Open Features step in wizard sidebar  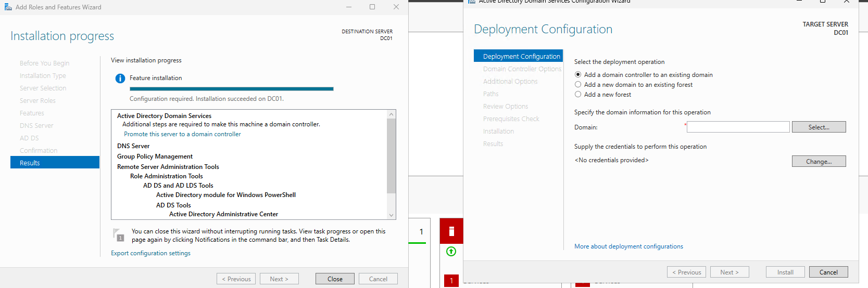32,113
